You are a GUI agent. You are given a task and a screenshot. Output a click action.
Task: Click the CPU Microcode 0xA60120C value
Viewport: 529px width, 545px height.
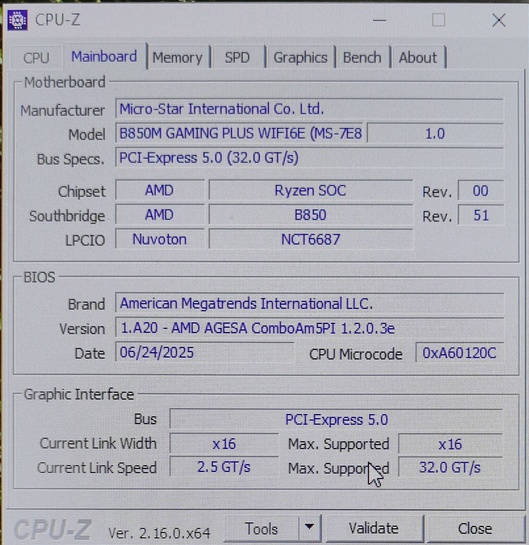pyautogui.click(x=459, y=353)
